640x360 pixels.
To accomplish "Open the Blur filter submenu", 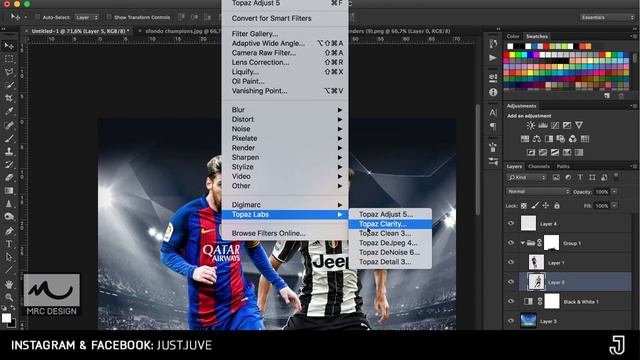I will 285,110.
